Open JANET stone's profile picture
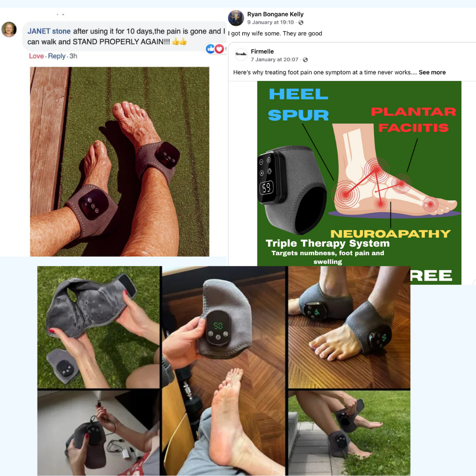Screen dimensions: 476x476 (x=9, y=30)
